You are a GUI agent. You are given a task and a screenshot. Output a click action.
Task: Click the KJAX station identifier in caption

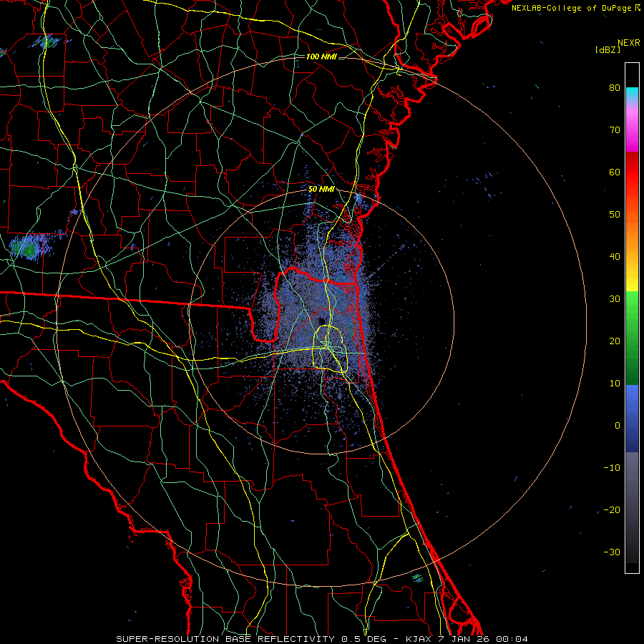pyautogui.click(x=420, y=639)
